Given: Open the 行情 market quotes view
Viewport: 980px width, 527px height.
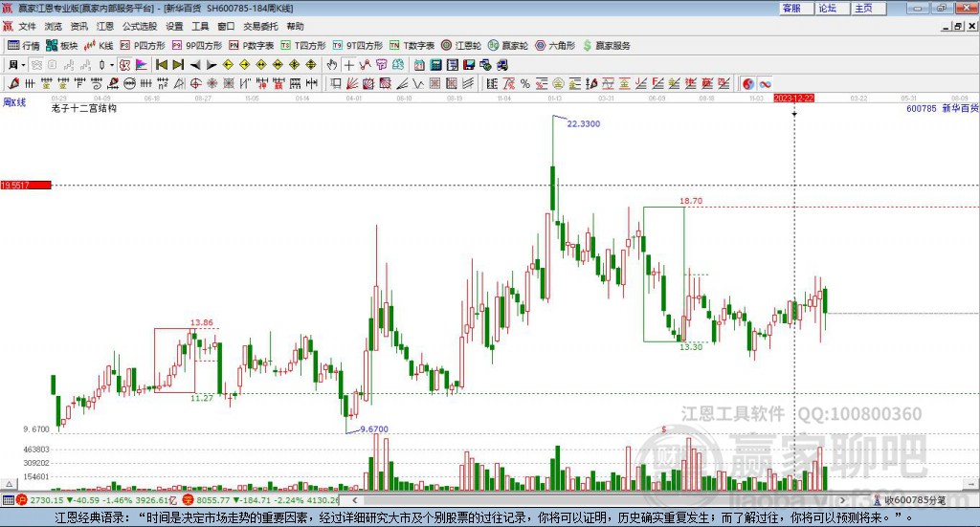Looking at the screenshot, I should coord(23,46).
